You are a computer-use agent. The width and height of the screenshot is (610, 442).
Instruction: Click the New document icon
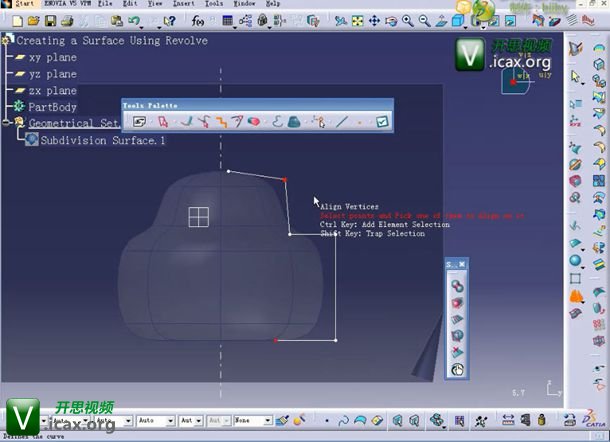tap(18, 20)
